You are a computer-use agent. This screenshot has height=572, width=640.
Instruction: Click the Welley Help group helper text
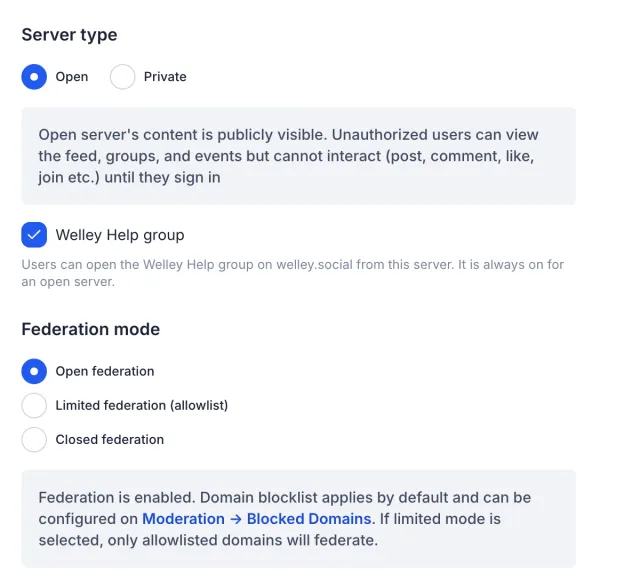(293, 273)
